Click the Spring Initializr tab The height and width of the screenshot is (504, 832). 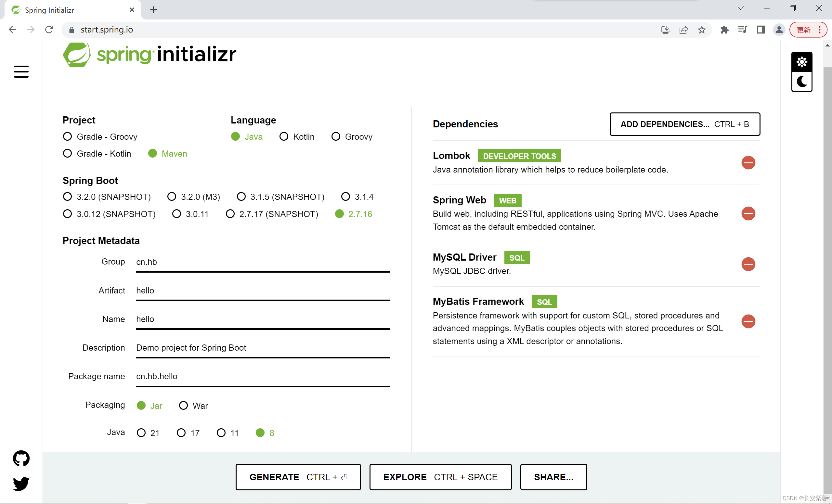(x=72, y=10)
